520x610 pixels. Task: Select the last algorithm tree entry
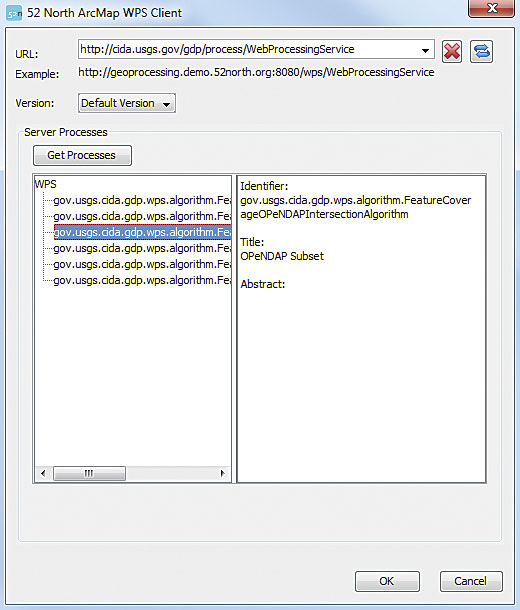(142, 280)
